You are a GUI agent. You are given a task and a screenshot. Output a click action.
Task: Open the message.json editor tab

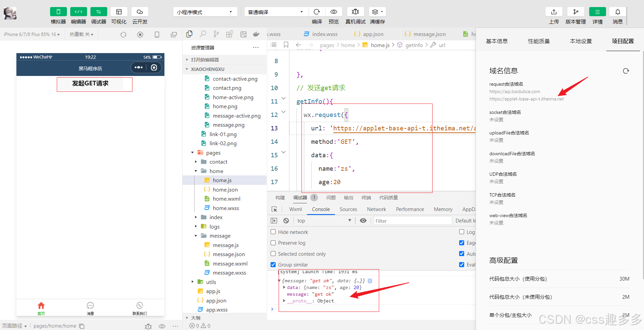[425, 34]
